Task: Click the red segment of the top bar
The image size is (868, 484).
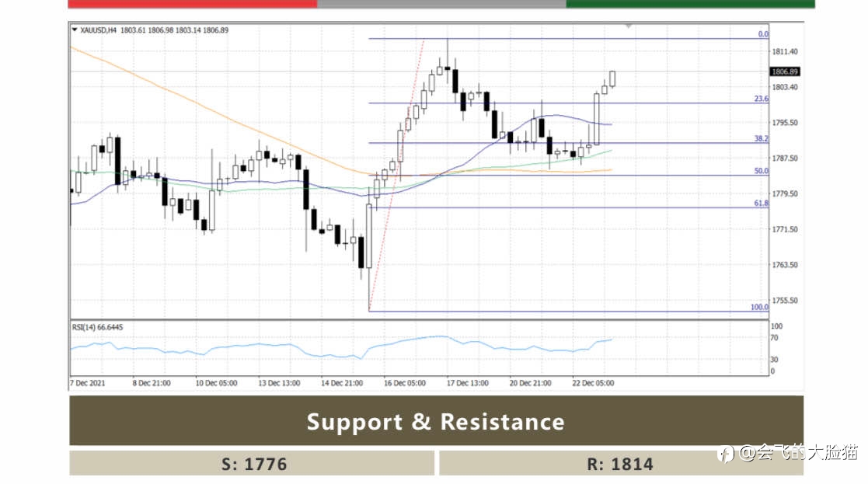Action: [x=193, y=4]
